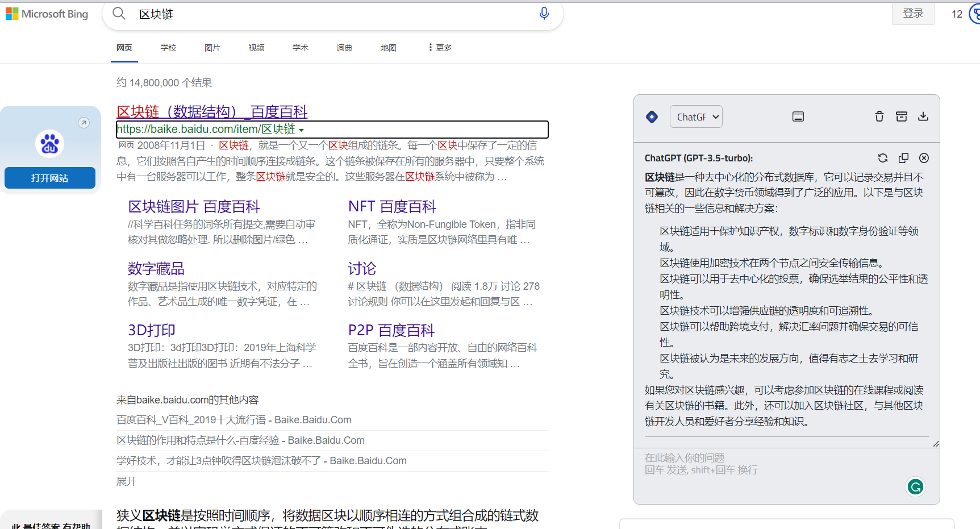Image resolution: width=980 pixels, height=529 pixels.
Task: Click the rewards points number 12
Action: coord(957,14)
